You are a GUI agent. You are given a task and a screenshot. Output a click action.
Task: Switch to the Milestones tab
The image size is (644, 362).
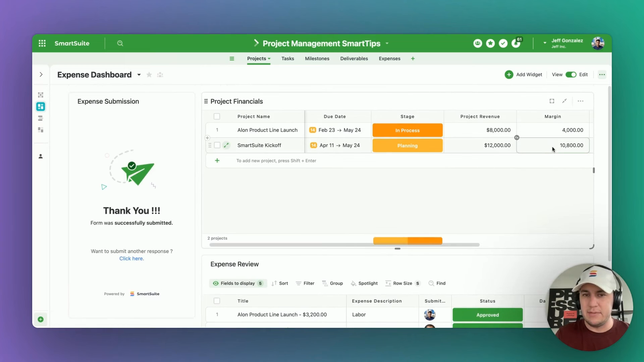click(317, 59)
